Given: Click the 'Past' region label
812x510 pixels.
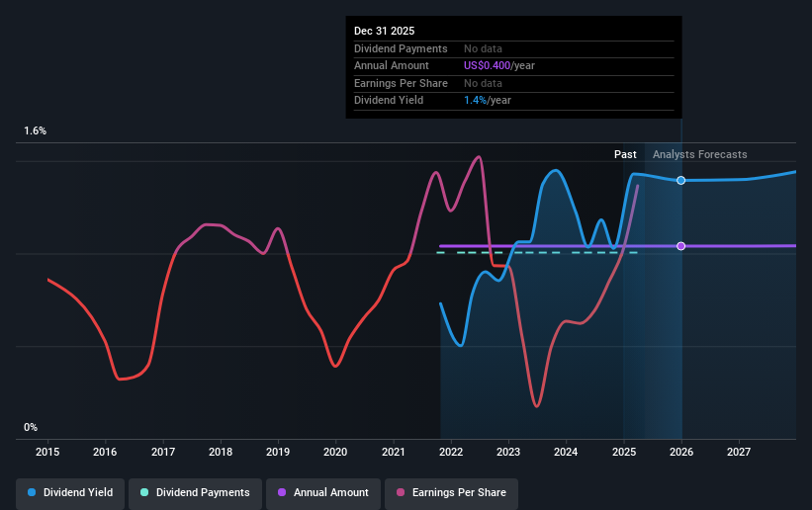Looking at the screenshot, I should [625, 154].
